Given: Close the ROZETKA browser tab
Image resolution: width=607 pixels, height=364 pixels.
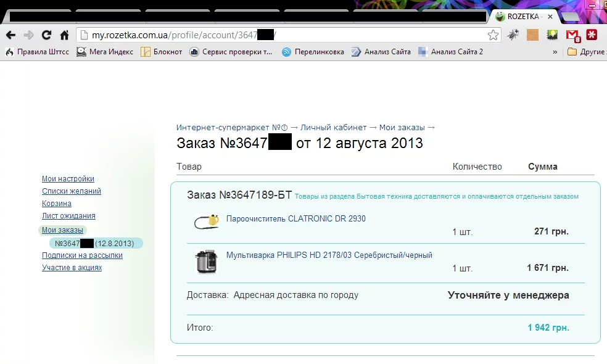Looking at the screenshot, I should (550, 17).
